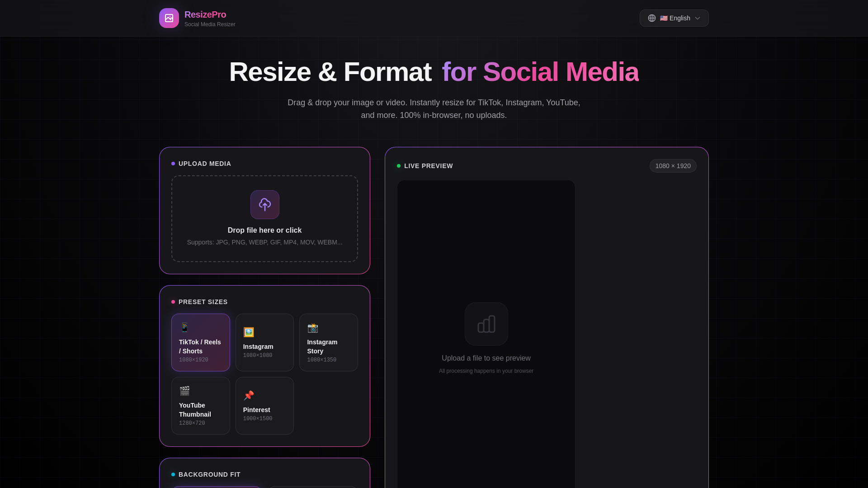Click the Drop file here upload zone
This screenshot has height=488, width=868.
tap(265, 219)
